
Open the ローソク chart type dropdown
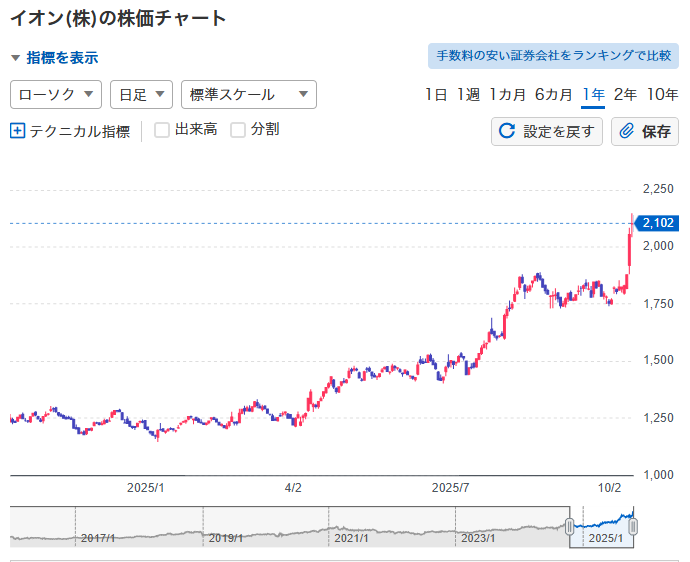point(56,95)
